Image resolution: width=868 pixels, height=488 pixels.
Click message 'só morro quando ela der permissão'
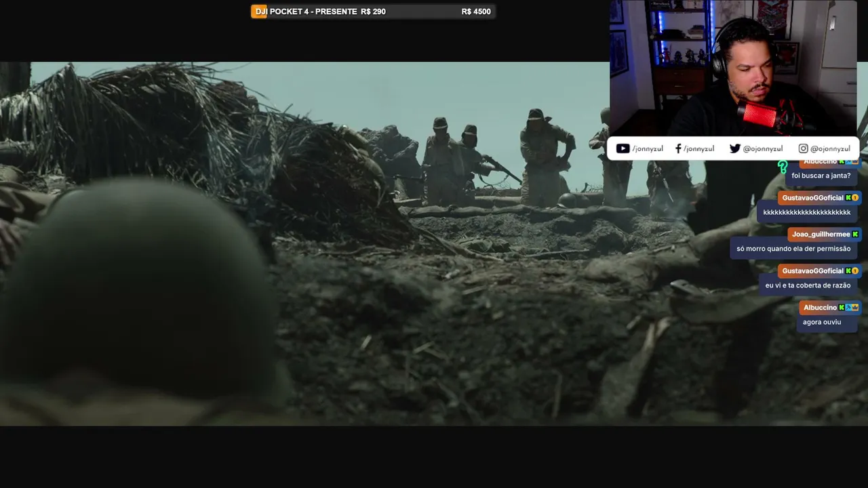[793, 249]
